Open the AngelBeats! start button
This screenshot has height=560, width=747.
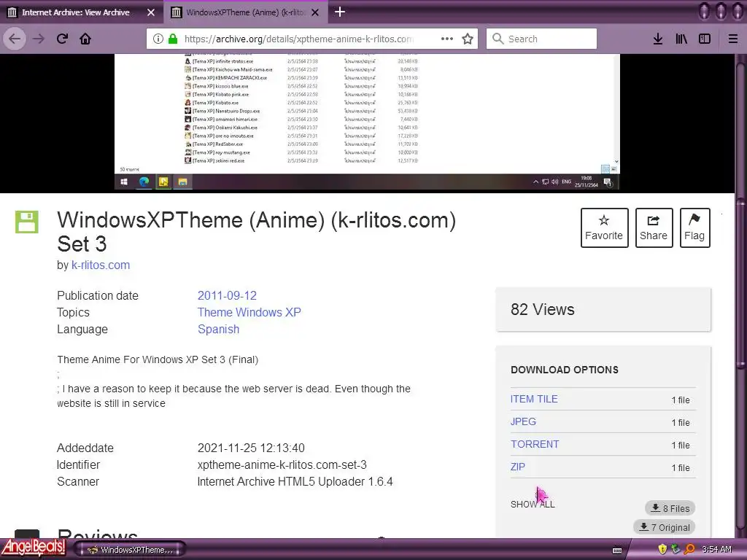[34, 548]
